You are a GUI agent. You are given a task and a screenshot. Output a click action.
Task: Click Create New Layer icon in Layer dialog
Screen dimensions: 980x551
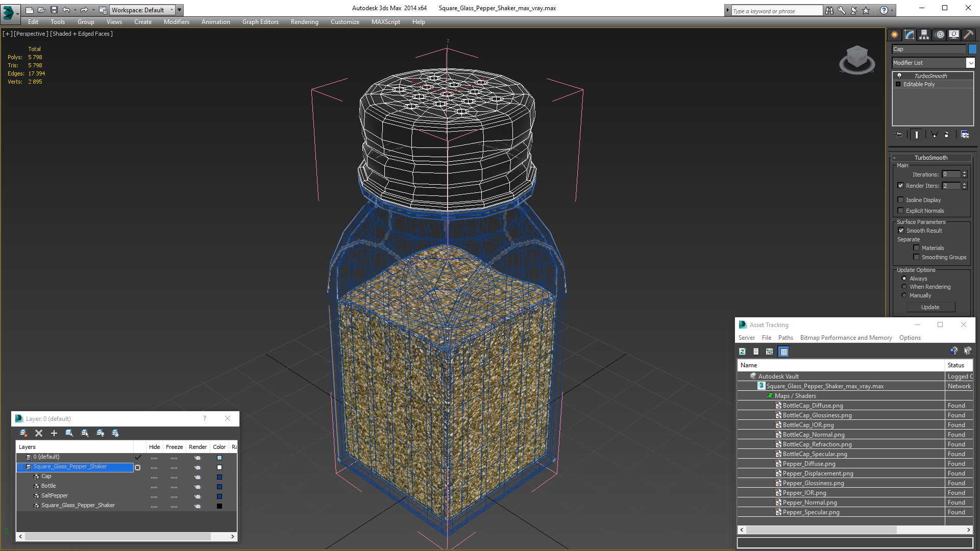(23, 433)
